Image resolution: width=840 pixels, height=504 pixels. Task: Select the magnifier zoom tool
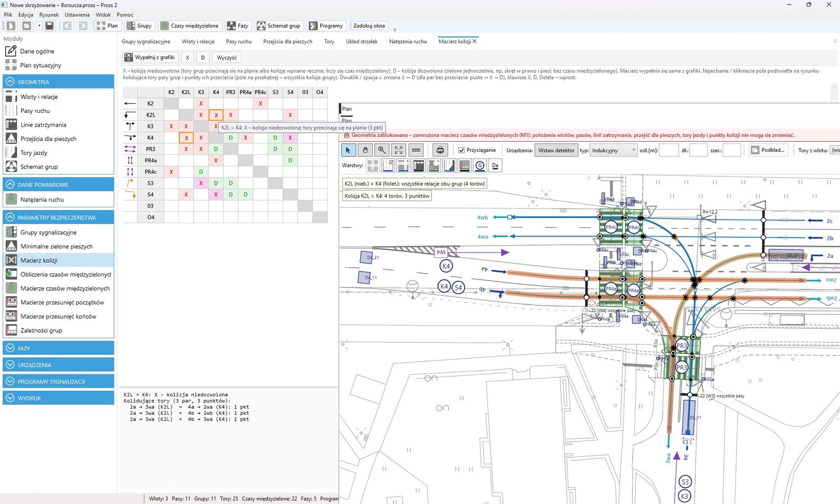pyautogui.click(x=382, y=150)
